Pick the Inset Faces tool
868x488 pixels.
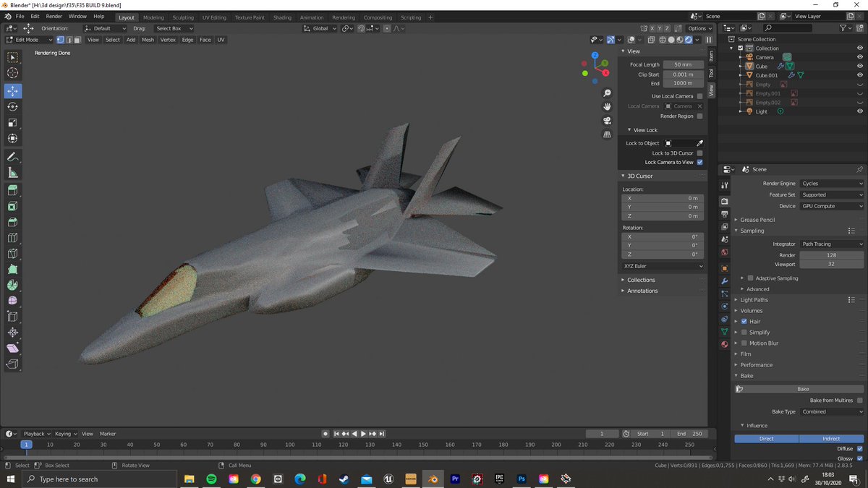click(13, 206)
